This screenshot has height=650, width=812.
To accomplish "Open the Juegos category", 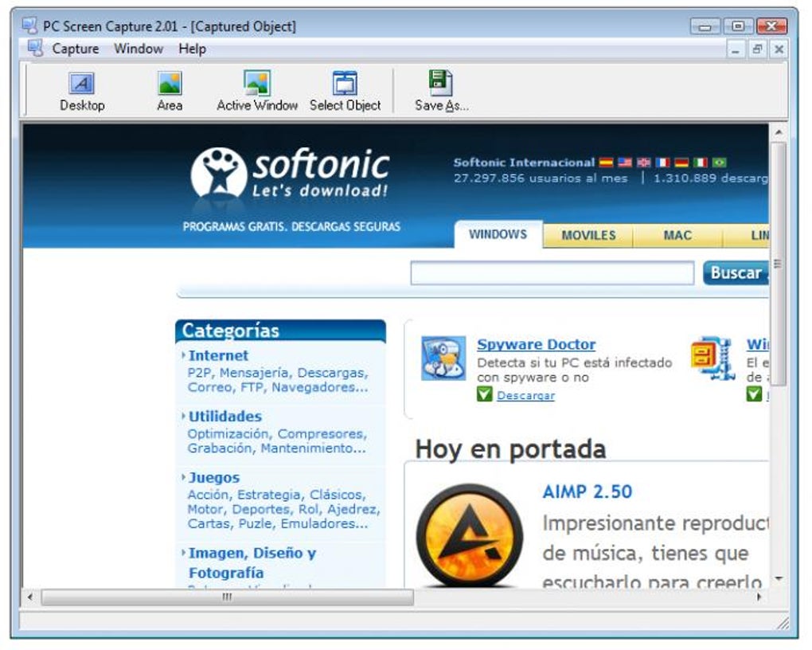I will (x=214, y=477).
